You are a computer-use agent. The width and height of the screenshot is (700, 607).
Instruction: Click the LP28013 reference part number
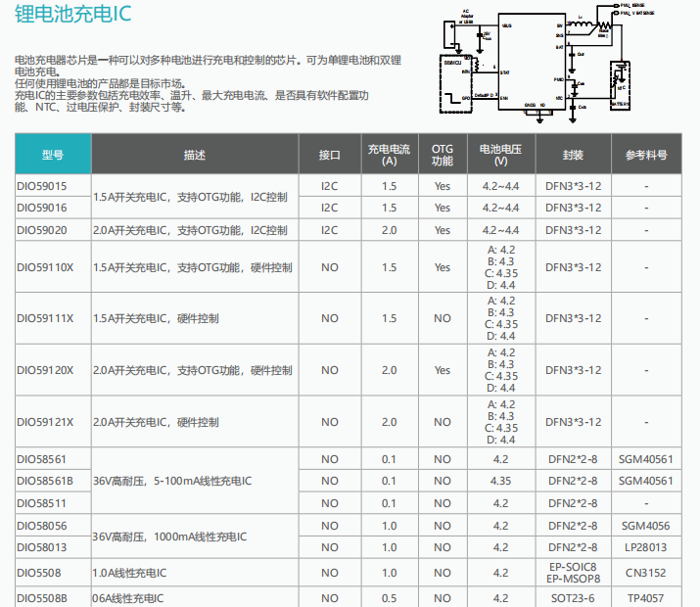coord(646,547)
